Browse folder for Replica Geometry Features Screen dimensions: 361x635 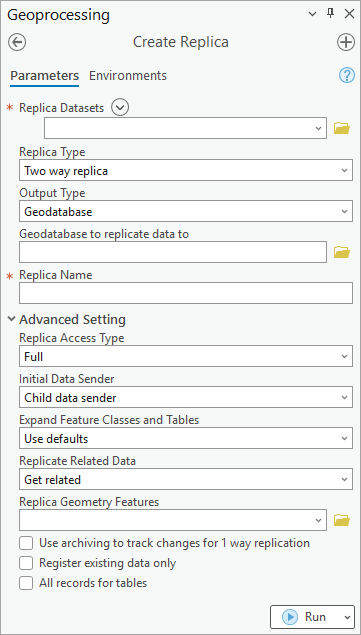(x=342, y=520)
